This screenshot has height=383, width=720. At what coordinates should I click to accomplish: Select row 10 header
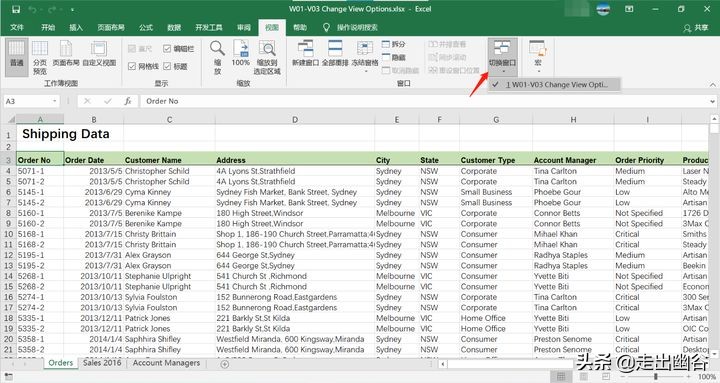[9, 234]
